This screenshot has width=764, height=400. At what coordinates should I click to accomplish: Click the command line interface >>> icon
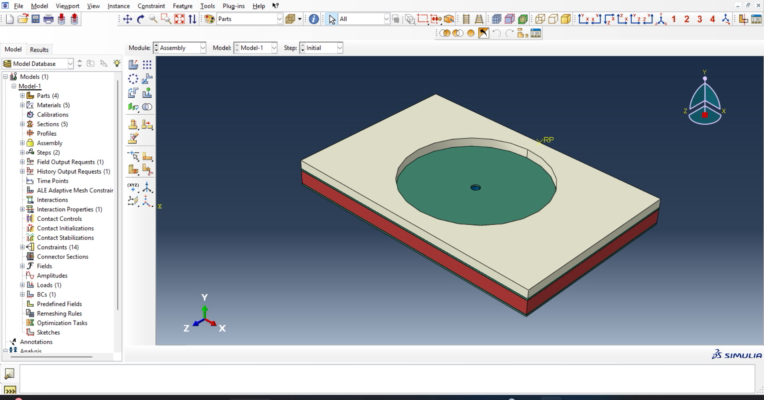pyautogui.click(x=9, y=390)
